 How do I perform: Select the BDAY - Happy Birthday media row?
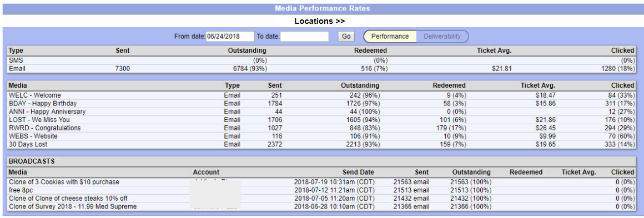pos(321,104)
